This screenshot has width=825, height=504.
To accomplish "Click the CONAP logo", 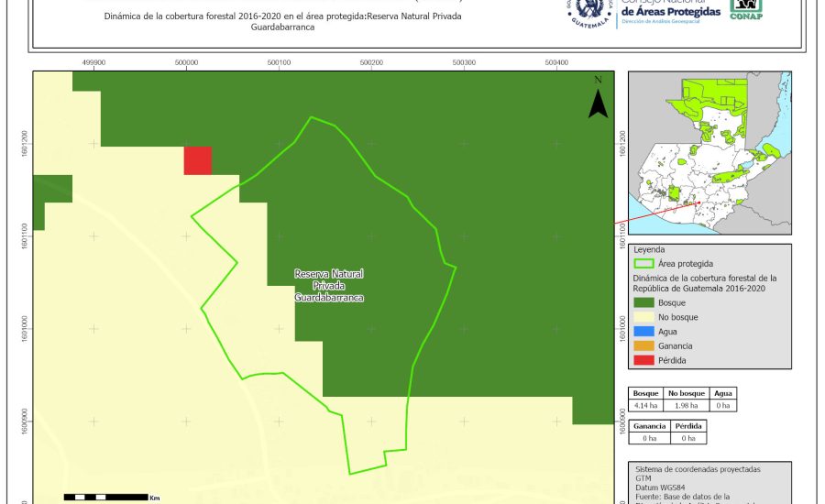I will (x=746, y=8).
